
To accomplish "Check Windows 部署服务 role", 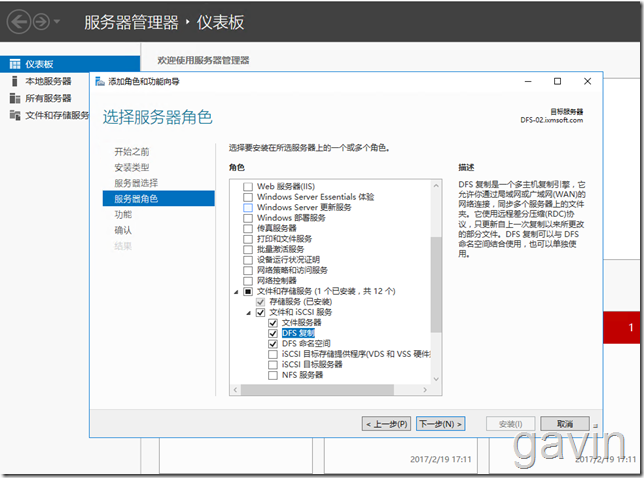I will click(248, 218).
